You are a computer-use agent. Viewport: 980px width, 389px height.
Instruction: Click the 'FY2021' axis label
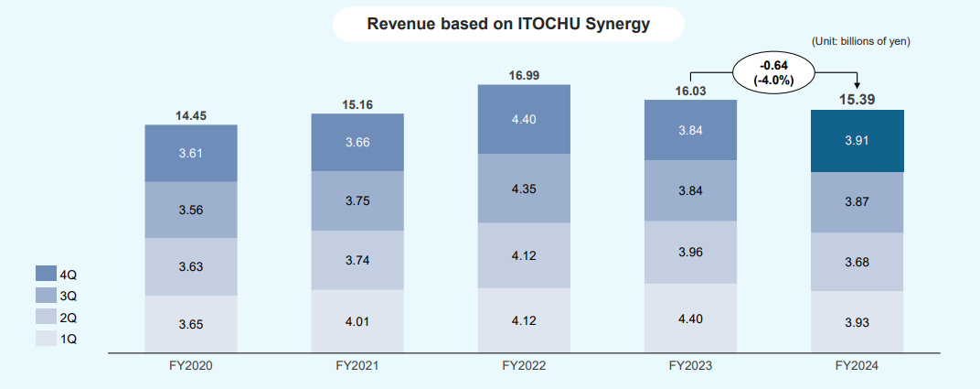357,367
